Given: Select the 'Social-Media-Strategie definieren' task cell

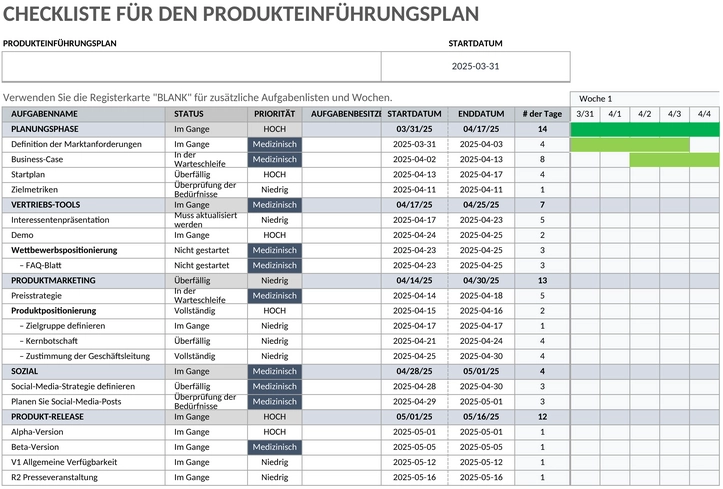Looking at the screenshot, I should point(83,386).
